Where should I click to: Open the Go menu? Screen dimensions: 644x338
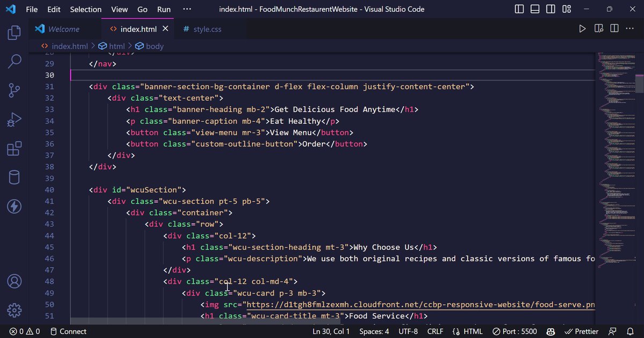click(142, 9)
